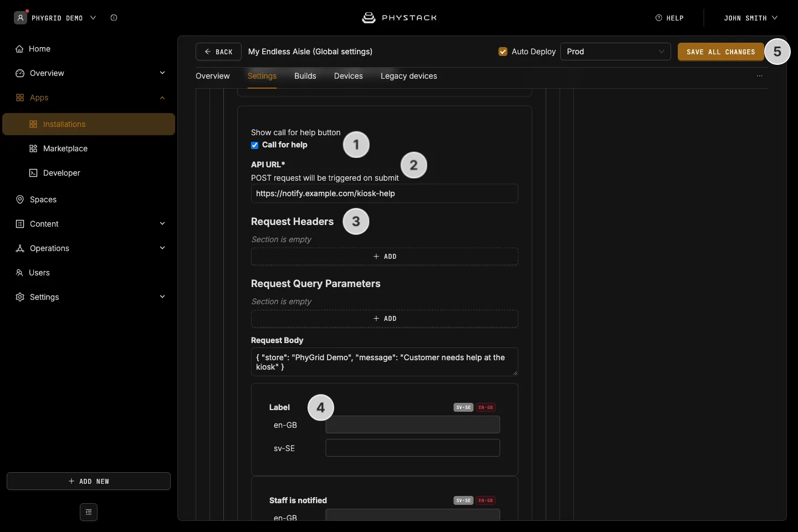
Task: Click the Home icon in sidebar
Action: pos(19,49)
